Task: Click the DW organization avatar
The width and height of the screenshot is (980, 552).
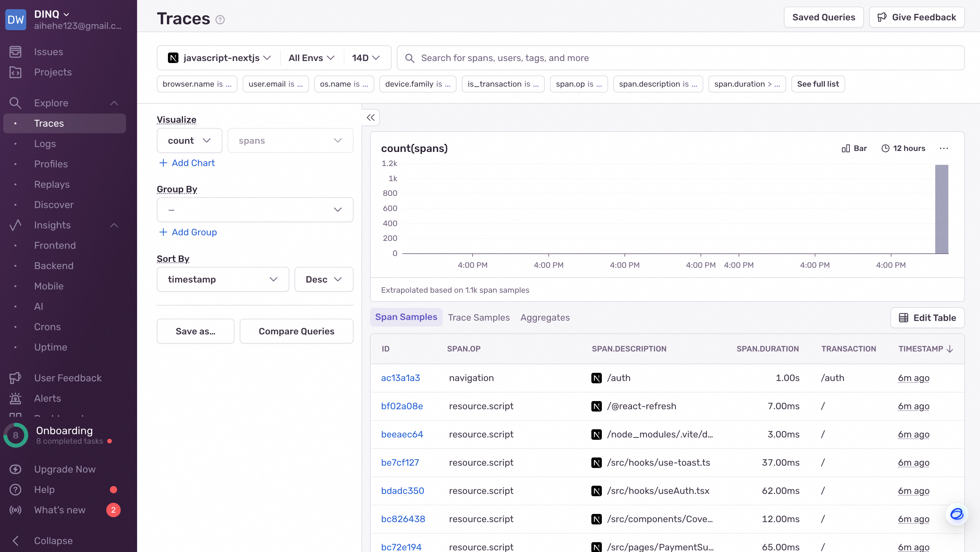Action: click(x=16, y=19)
